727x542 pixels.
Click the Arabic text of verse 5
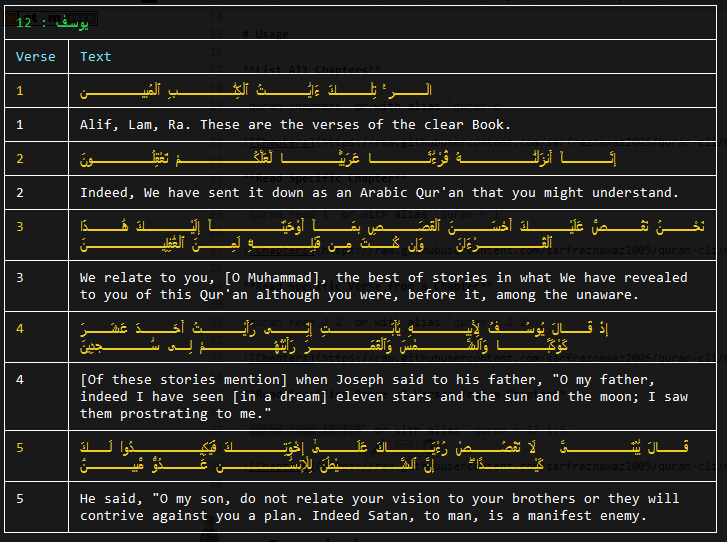coord(384,456)
